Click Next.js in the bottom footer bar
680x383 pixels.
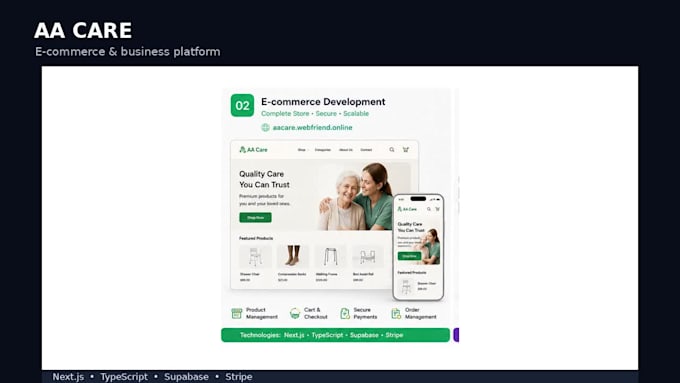[68, 376]
